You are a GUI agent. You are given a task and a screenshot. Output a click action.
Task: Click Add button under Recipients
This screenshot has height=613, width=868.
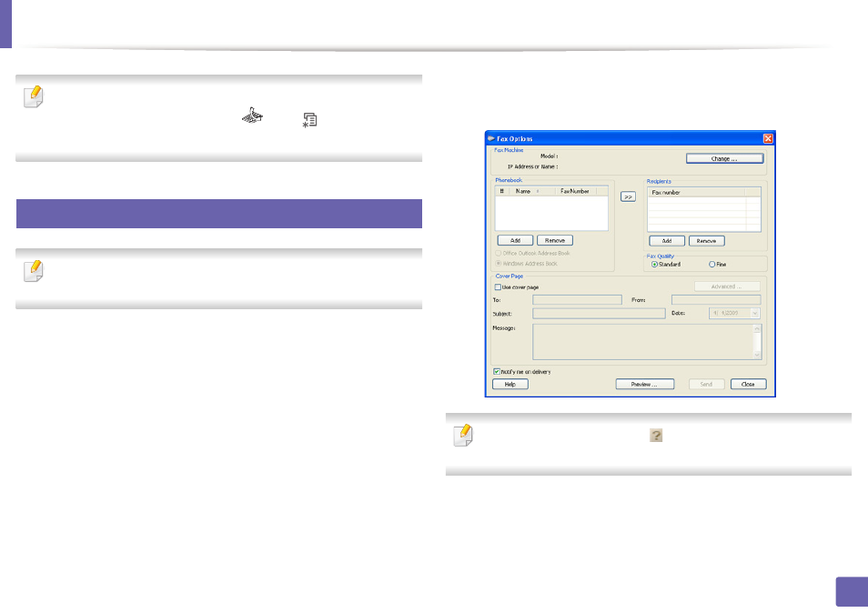pos(667,241)
